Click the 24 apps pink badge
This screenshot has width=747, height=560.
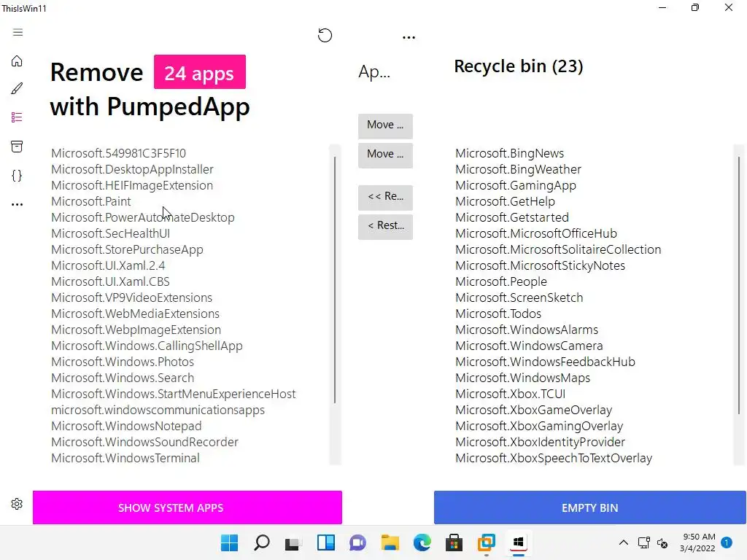click(200, 72)
